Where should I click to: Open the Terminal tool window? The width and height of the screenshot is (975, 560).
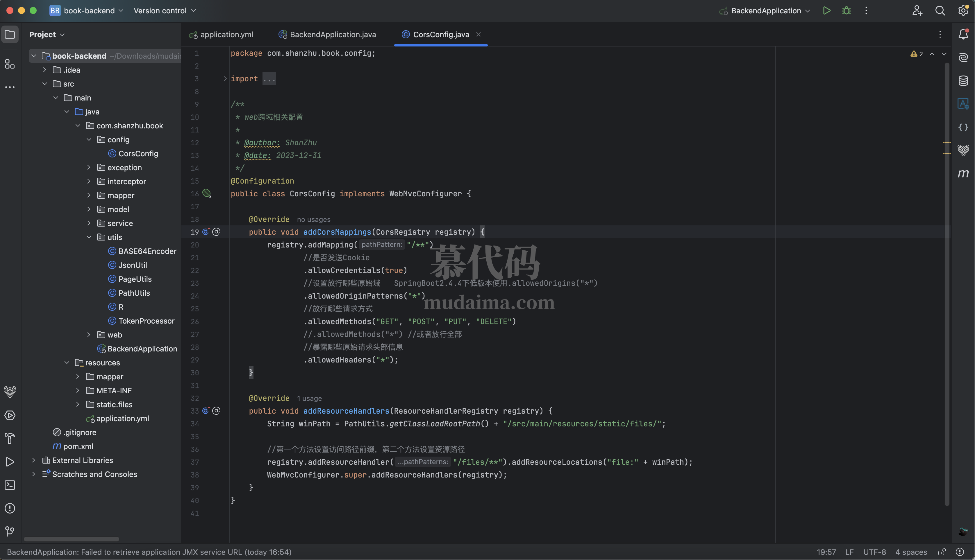(10, 485)
